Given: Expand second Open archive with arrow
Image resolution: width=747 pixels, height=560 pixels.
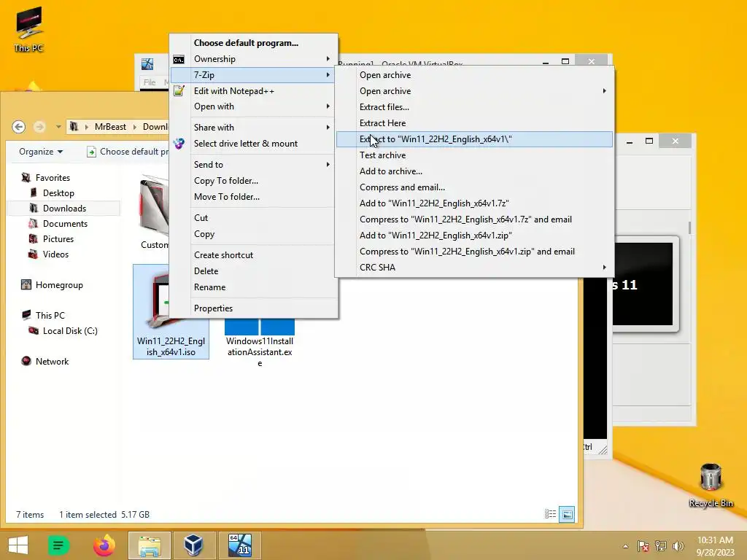Looking at the screenshot, I should tap(474, 91).
